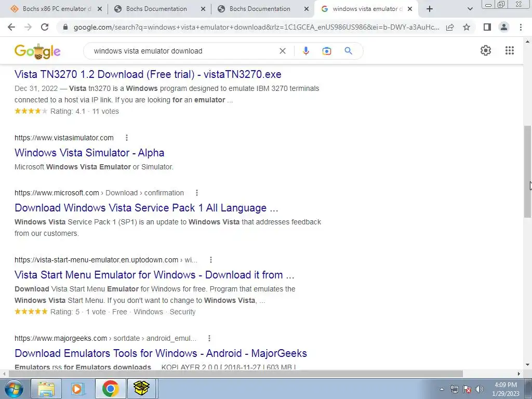The width and height of the screenshot is (532, 399).
Task: Open more options for majorgeeks.com result
Action: point(209,338)
